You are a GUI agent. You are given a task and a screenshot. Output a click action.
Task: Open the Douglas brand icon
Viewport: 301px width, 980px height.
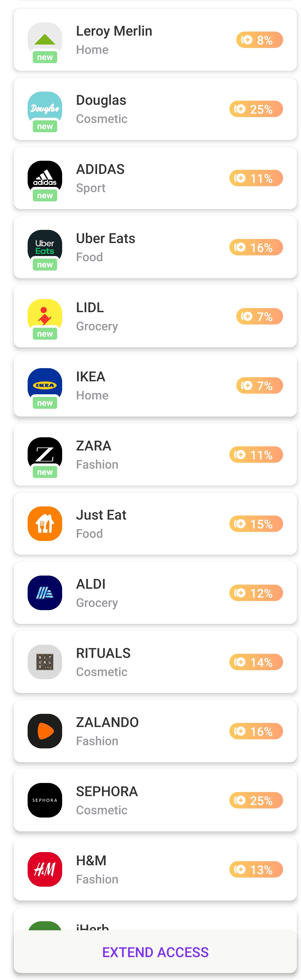[45, 109]
